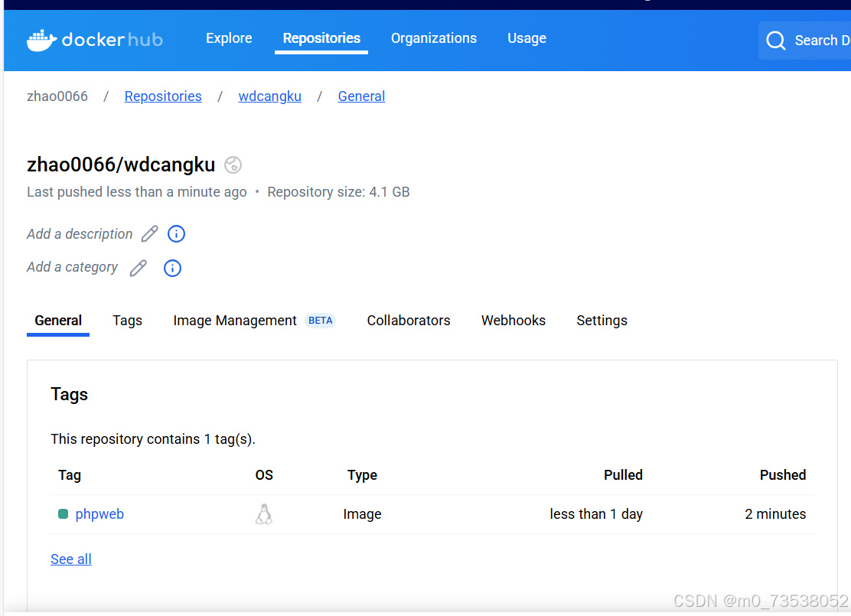This screenshot has height=616, width=851.
Task: Click the Docker whale logo
Action: point(42,38)
